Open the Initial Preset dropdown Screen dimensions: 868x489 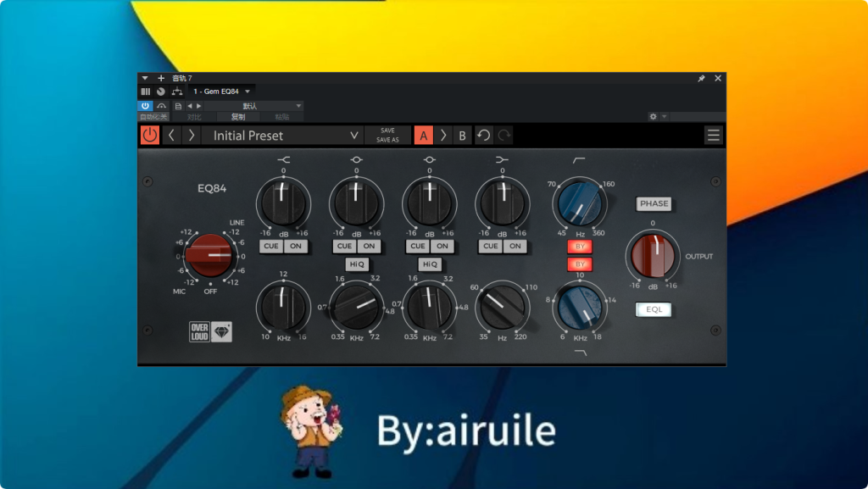coord(282,136)
